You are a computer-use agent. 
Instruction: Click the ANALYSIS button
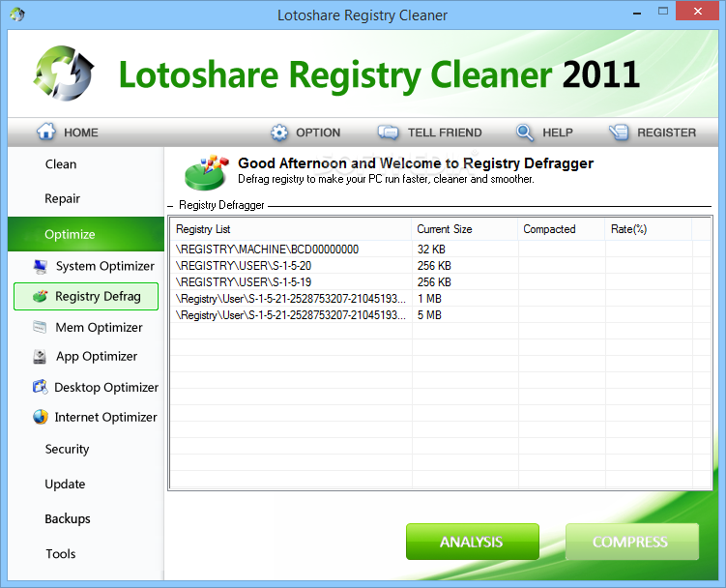[x=473, y=542]
